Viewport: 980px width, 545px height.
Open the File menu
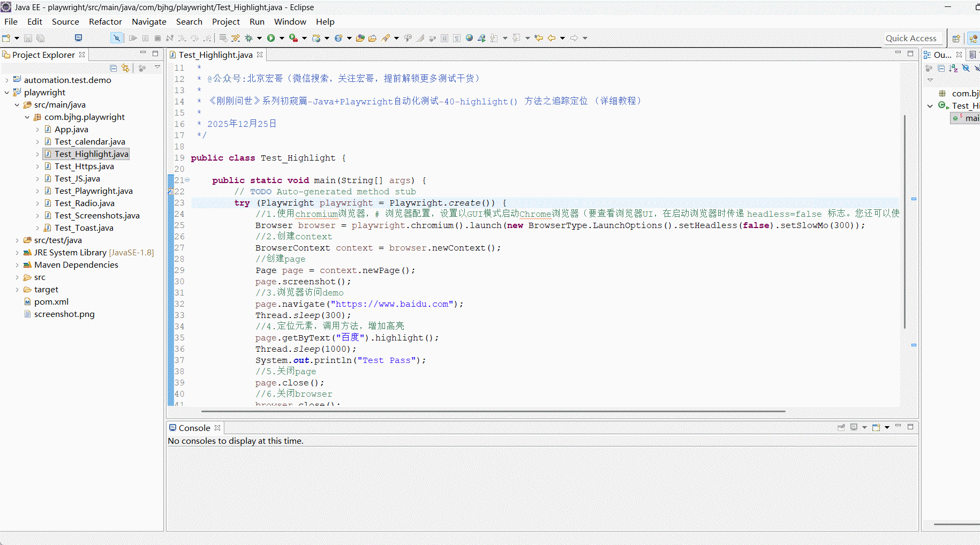tap(11, 21)
